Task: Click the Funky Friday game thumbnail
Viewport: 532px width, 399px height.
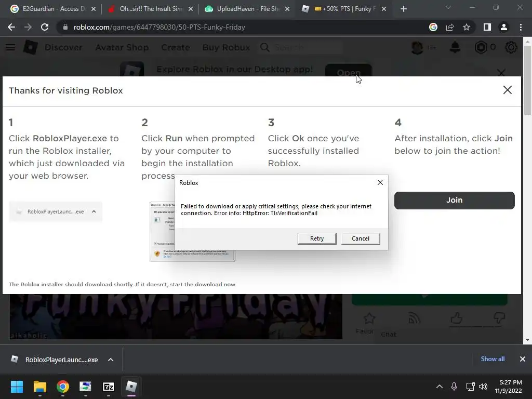Action: (x=176, y=316)
